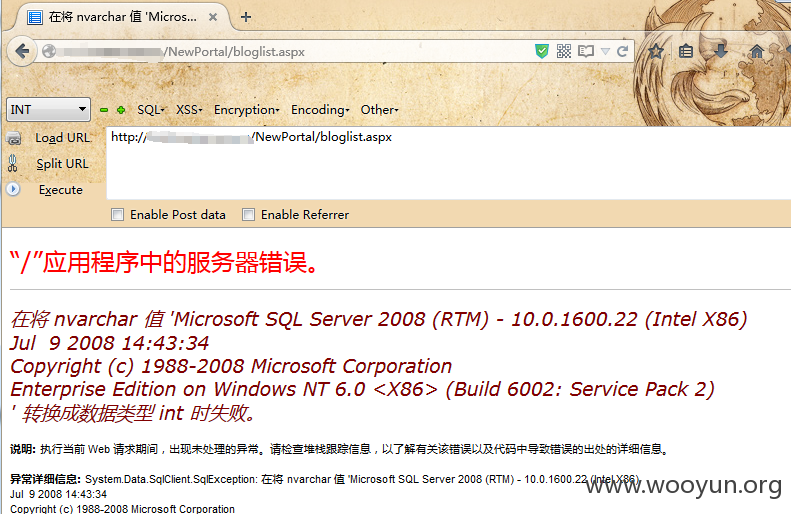
Task: Click the Execute button
Action: tap(61, 190)
